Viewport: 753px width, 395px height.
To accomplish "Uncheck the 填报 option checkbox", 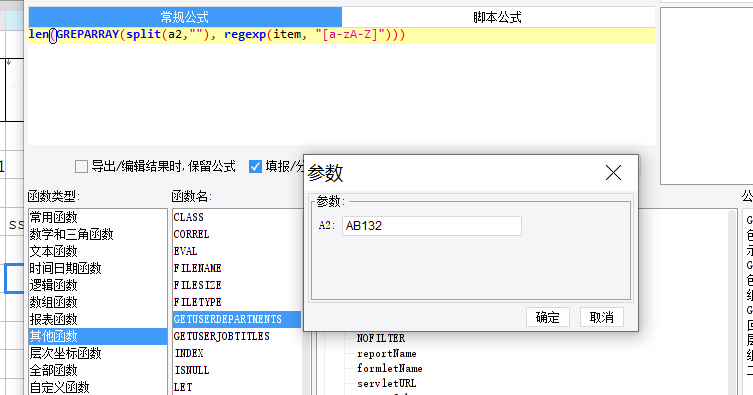I will pos(255,167).
